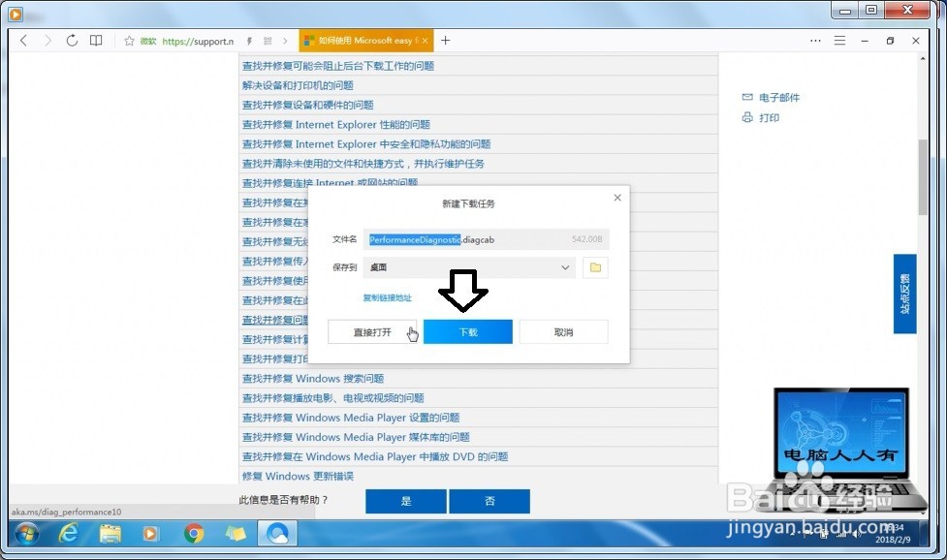Click the lightning speed-mode icon in address bar
The image size is (947, 560).
click(249, 41)
